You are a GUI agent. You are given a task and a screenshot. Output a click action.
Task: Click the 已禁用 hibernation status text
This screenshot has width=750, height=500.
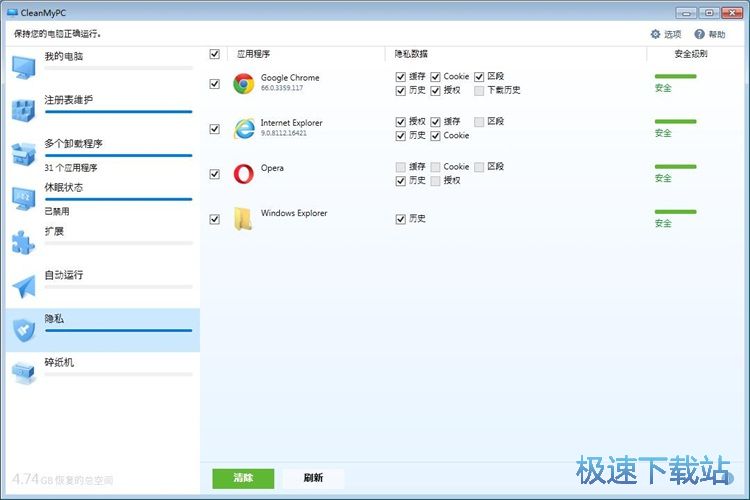click(57, 211)
